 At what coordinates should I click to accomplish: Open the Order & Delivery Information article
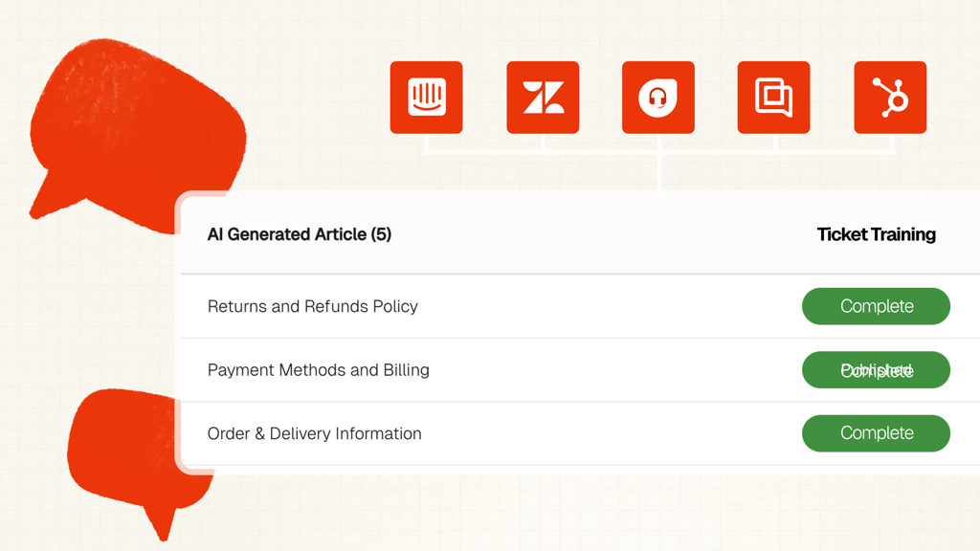(314, 433)
